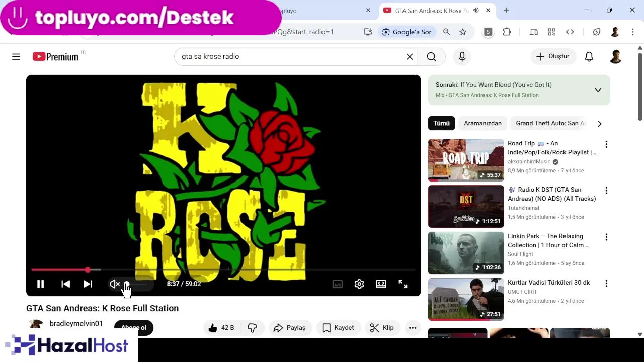Subscribe with Abone ol button
The height and width of the screenshot is (362, 644).
(x=134, y=328)
